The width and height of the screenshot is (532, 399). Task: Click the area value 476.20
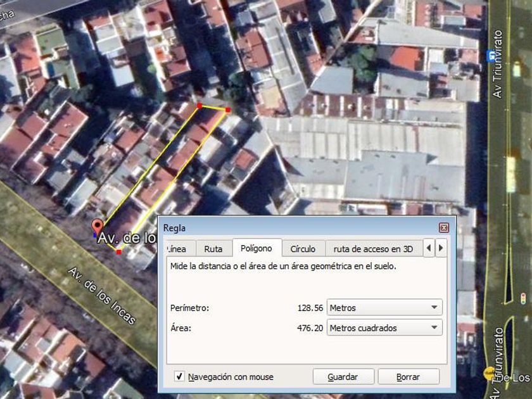310,328
